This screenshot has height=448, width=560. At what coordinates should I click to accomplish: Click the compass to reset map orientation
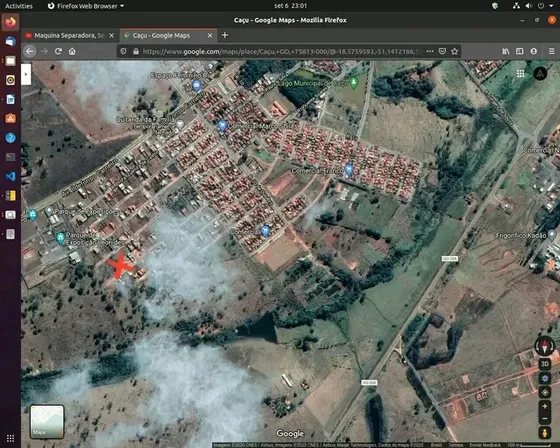tap(544, 346)
